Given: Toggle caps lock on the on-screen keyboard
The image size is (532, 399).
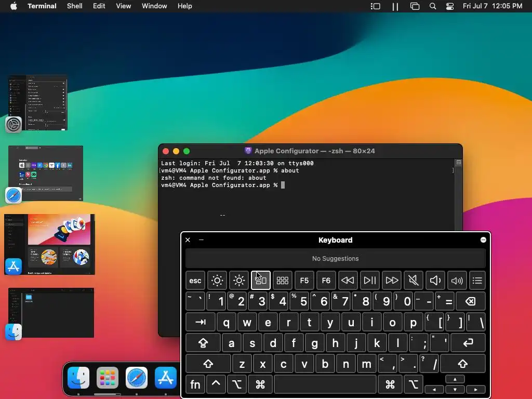Looking at the screenshot, I should pos(203,343).
